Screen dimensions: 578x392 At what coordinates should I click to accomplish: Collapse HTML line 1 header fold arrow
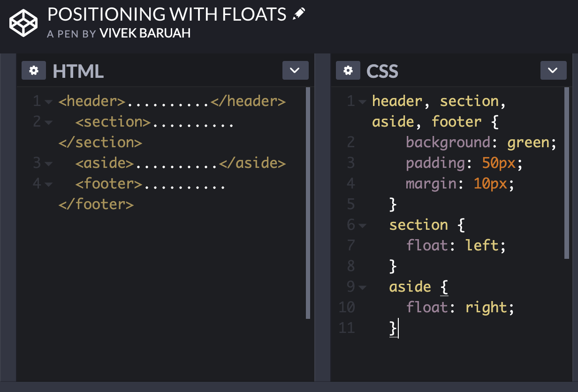(x=49, y=102)
